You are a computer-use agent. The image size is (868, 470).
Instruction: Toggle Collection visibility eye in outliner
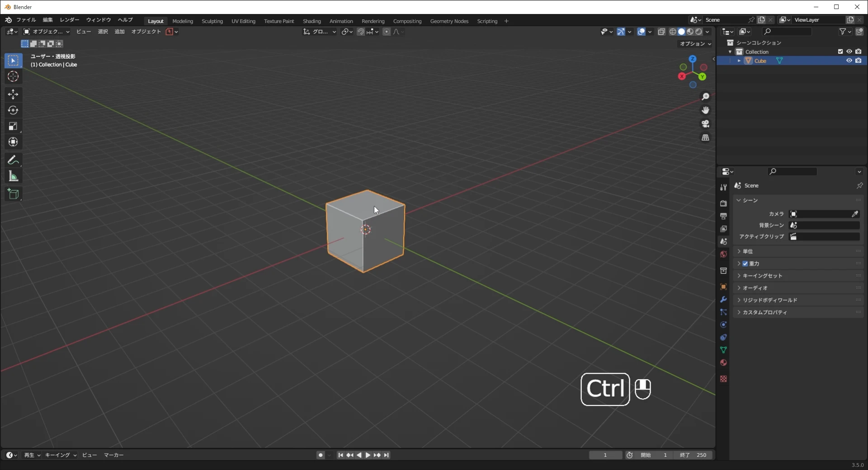849,52
